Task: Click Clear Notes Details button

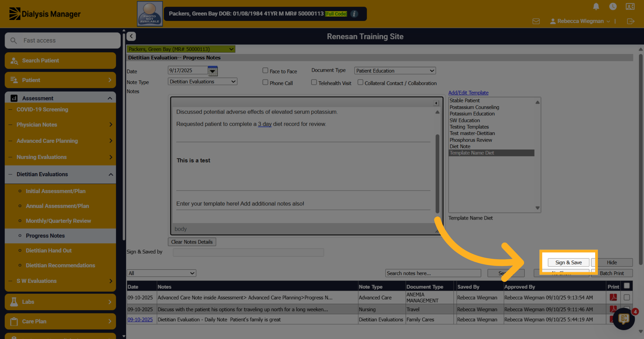Action: click(x=192, y=242)
